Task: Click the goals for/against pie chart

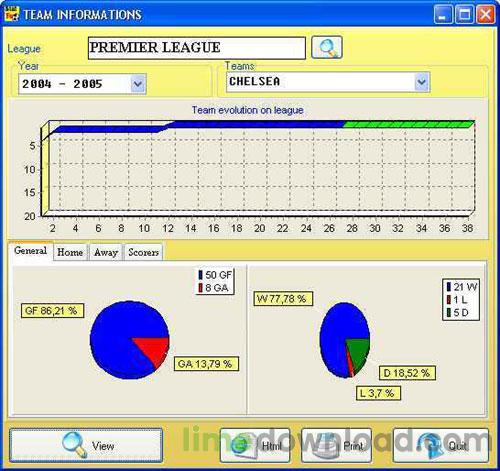Action: [130, 340]
